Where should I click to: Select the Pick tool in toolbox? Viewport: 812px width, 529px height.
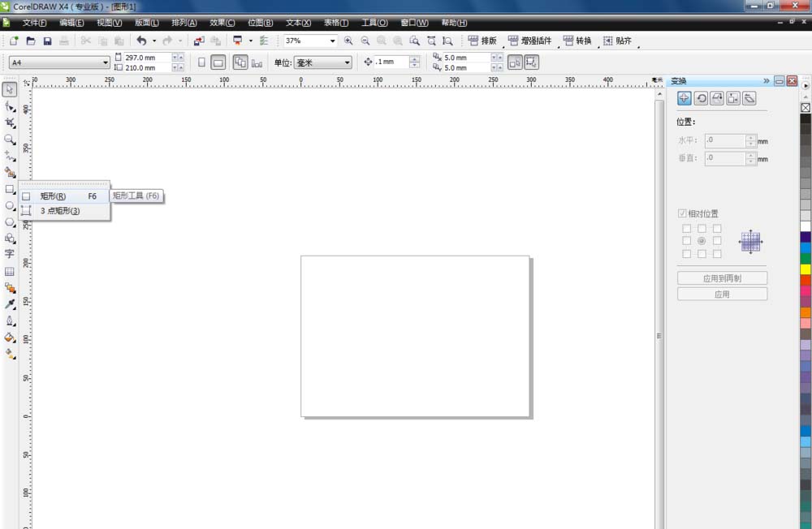click(9, 89)
